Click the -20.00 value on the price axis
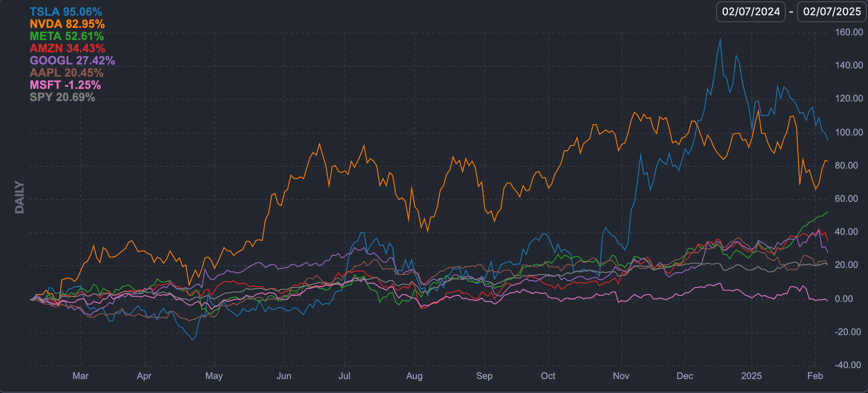868x393 pixels. [848, 332]
